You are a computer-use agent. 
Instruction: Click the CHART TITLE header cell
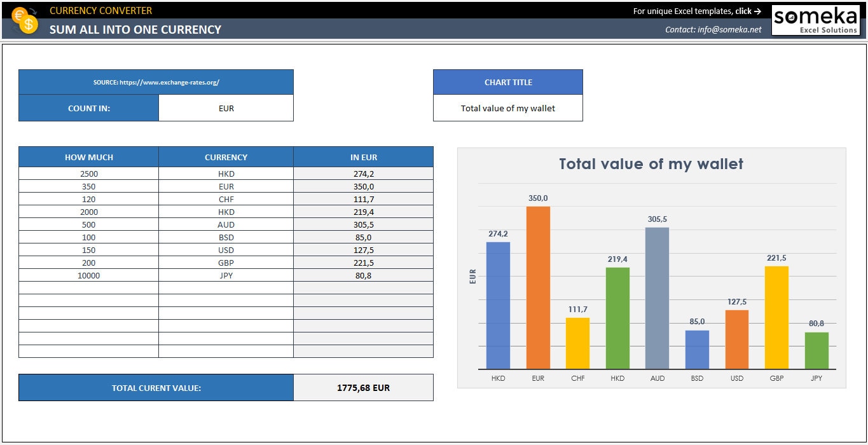point(507,81)
